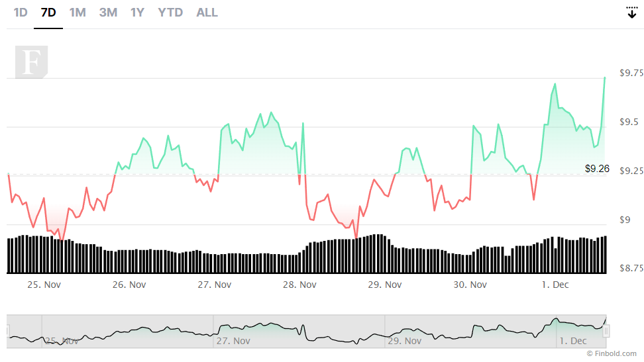Choose the YTD time range
Viewport: 644px width, 362px height.
pos(170,13)
